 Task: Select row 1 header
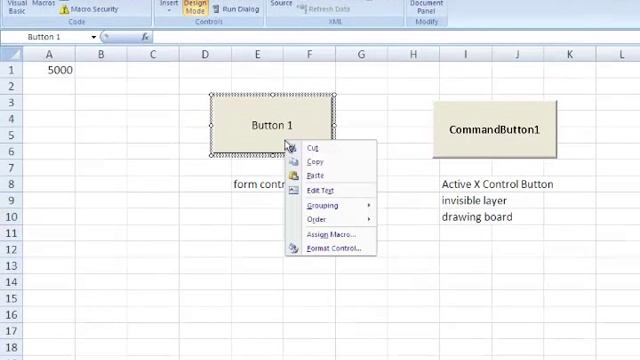(11, 70)
